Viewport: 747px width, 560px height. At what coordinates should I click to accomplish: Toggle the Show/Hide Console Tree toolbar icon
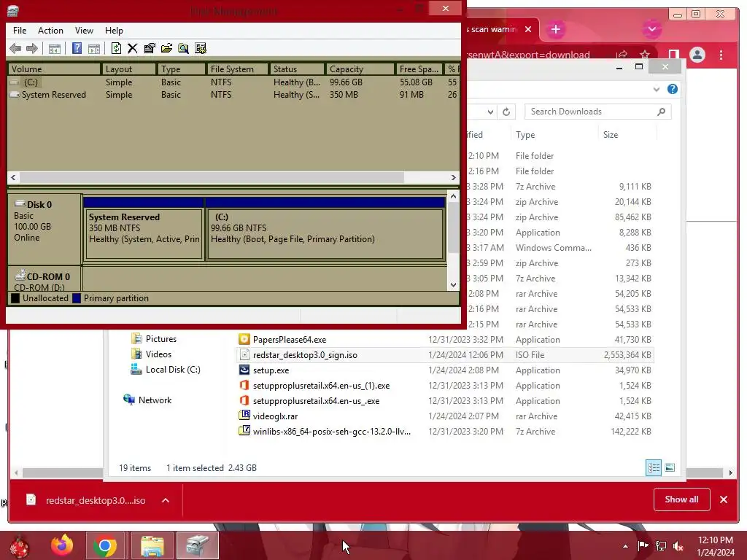click(x=54, y=48)
